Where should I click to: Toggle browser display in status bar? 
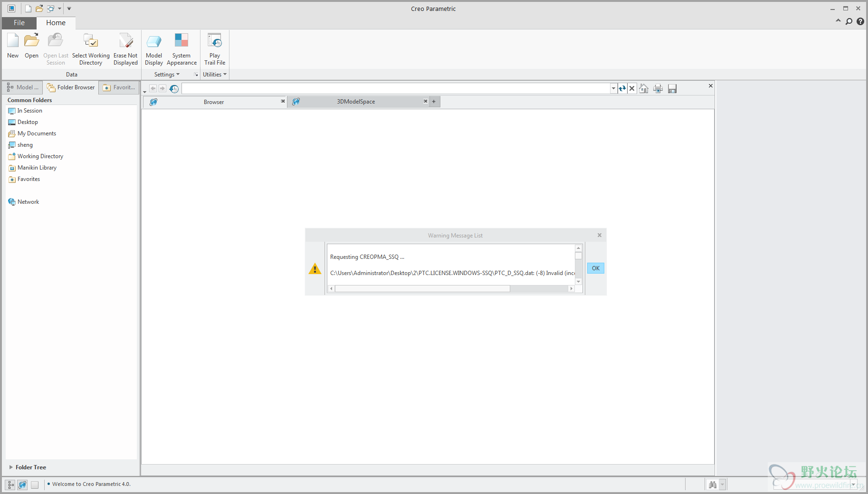[x=22, y=484]
